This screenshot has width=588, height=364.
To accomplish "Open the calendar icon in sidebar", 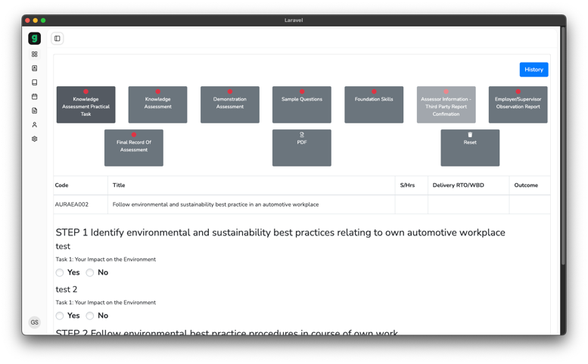I will click(34, 97).
